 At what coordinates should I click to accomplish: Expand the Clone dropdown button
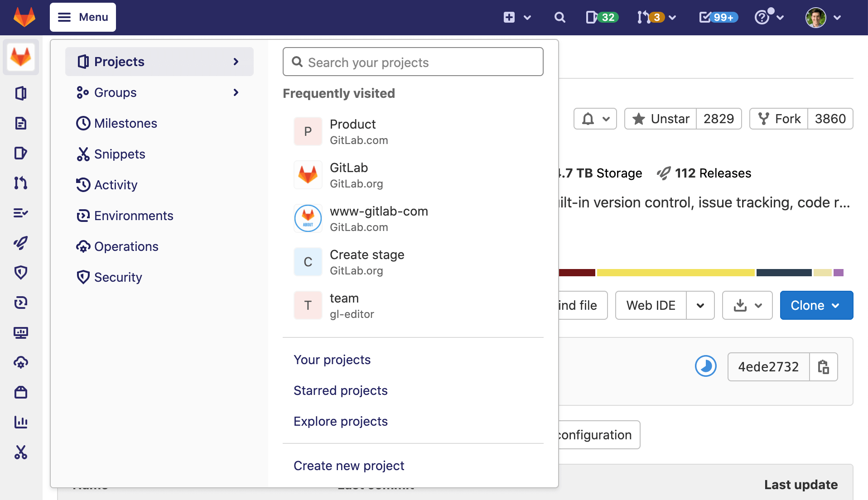(836, 305)
